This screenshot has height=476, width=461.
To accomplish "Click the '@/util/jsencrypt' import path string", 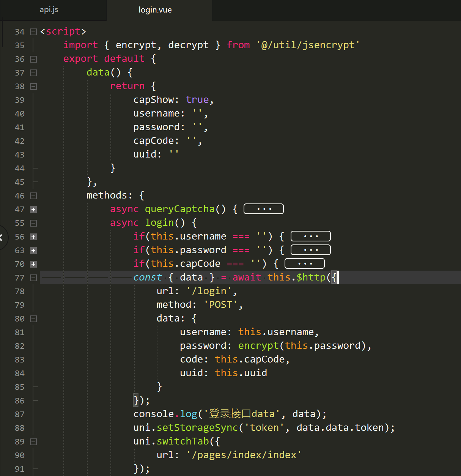I will click(308, 45).
